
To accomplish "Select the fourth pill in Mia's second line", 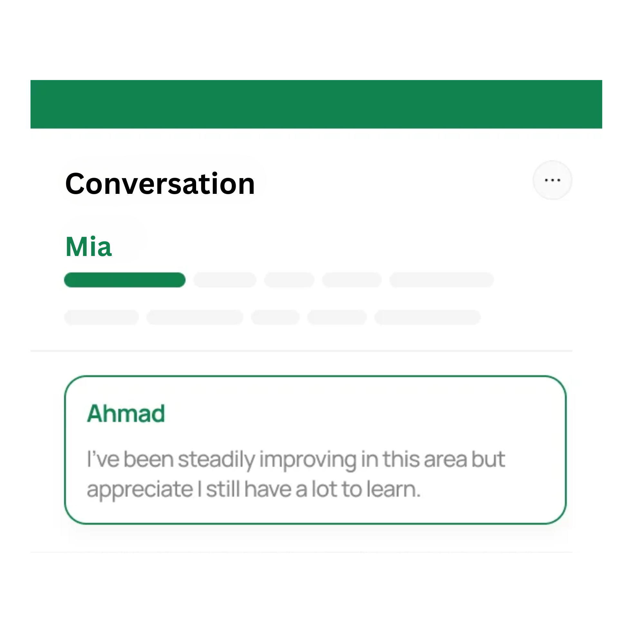I will click(x=337, y=317).
